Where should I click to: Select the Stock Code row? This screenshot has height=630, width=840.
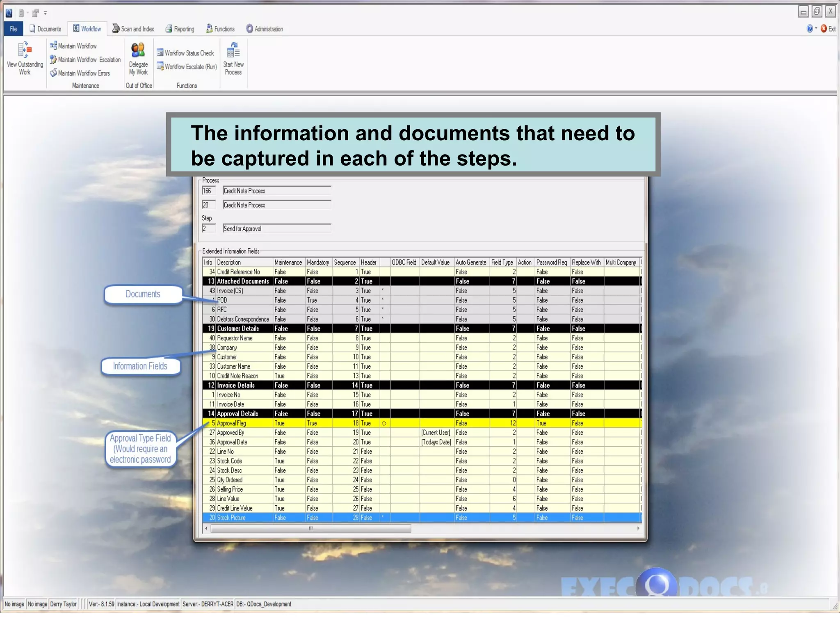click(422, 461)
